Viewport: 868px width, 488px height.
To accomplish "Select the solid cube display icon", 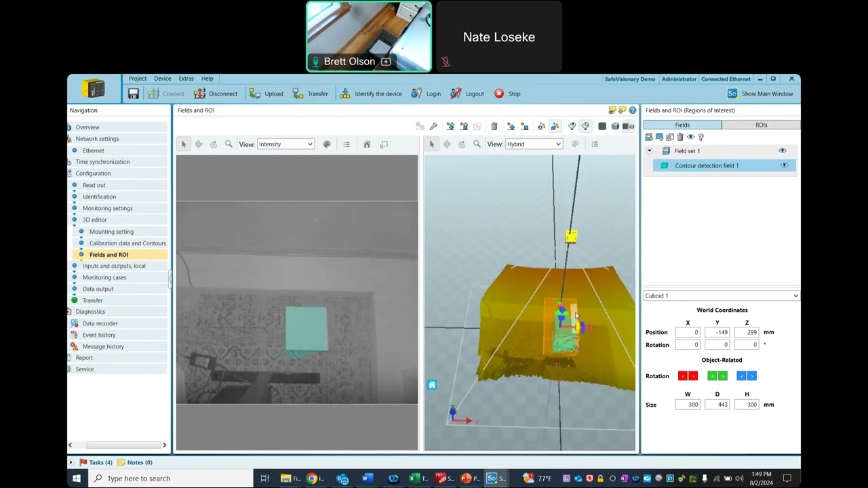I will (602, 126).
